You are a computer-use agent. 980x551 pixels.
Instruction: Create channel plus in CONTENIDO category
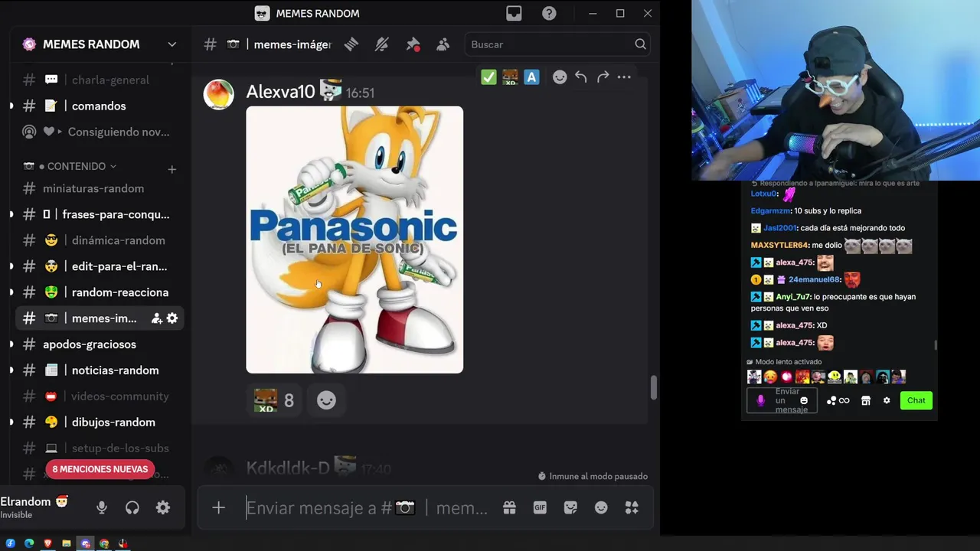[171, 168]
